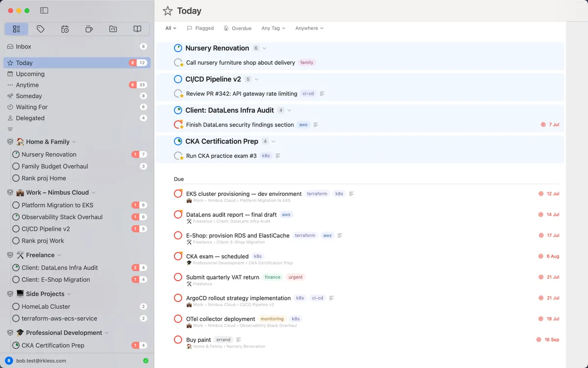The height and width of the screenshot is (368, 588).
Task: Click the family tag on nursery task
Action: (307, 63)
